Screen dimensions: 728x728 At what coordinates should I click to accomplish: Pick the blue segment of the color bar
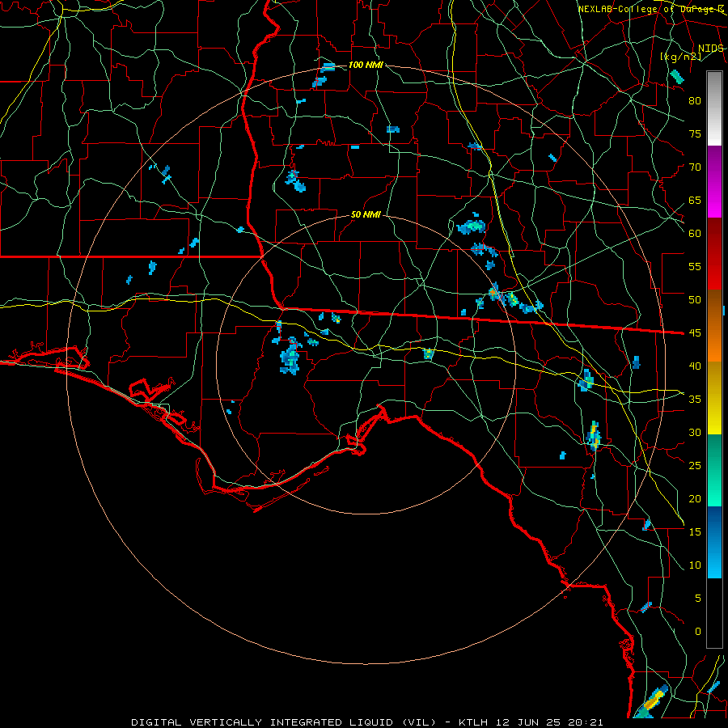pyautogui.click(x=714, y=542)
